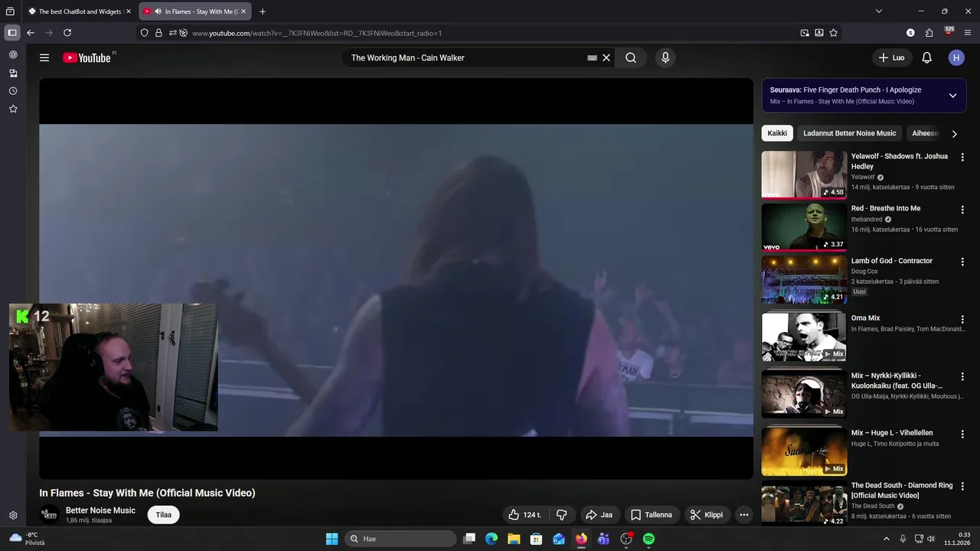The width and height of the screenshot is (980, 551).
Task: Select the Kaikki filter chip
Action: pos(777,133)
